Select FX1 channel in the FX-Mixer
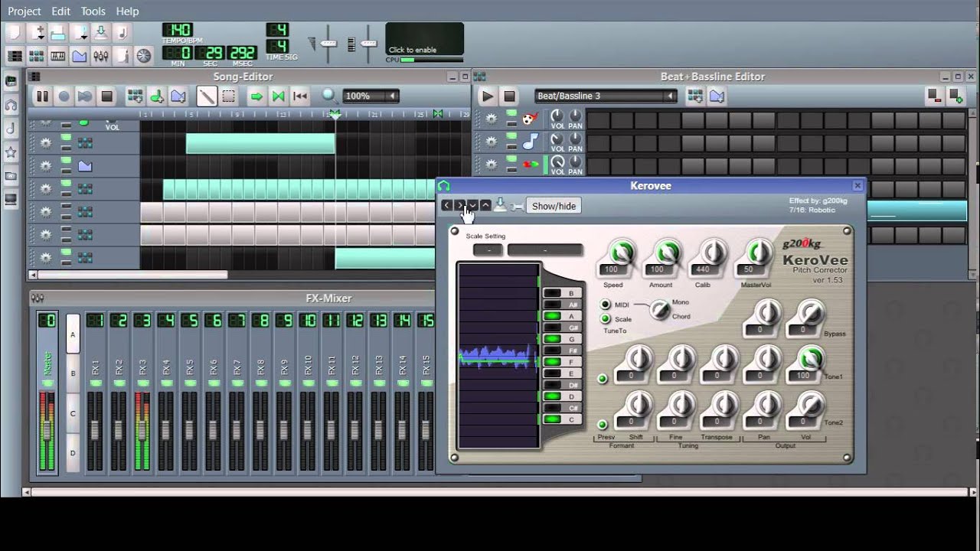980x551 pixels. (95, 392)
